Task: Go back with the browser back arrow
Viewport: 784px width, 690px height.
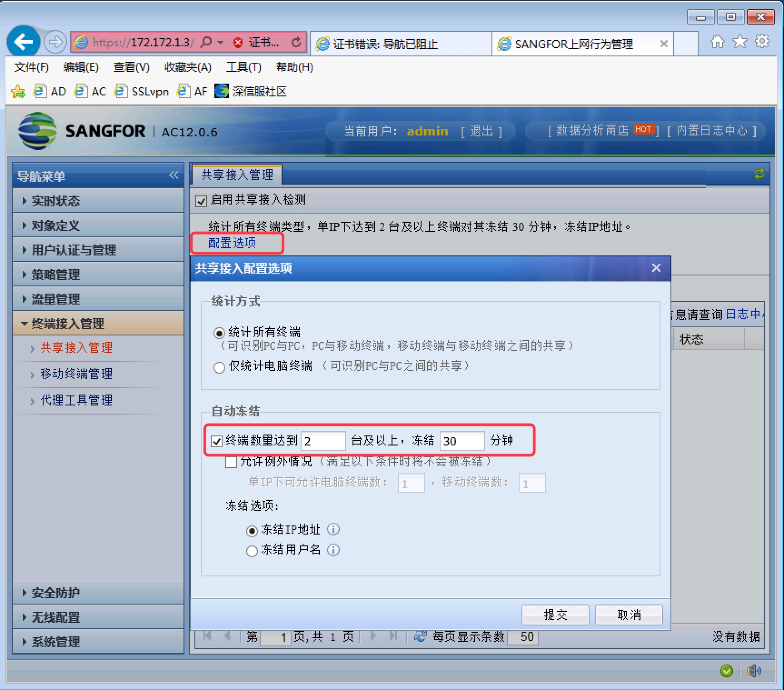Action: pos(24,42)
